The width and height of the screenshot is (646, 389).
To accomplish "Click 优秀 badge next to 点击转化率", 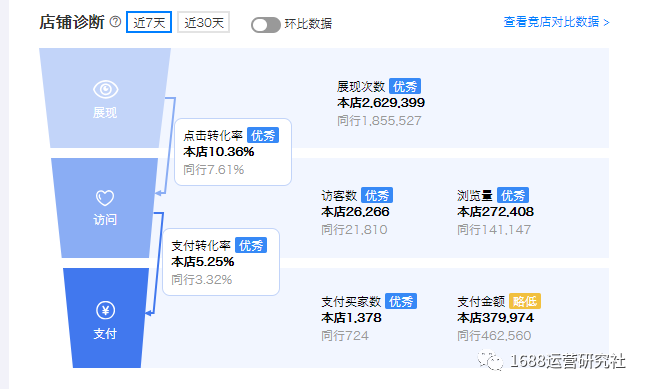I will (263, 136).
